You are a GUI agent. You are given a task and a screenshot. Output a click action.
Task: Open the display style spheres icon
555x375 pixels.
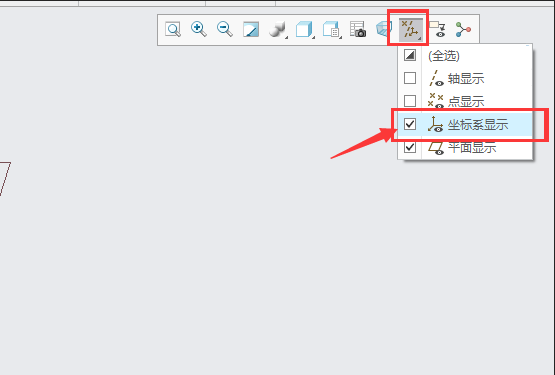(x=278, y=29)
